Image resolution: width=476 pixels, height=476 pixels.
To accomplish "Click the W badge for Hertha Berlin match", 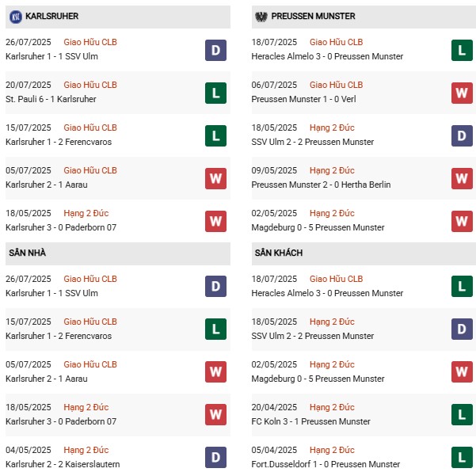I will [x=463, y=179].
